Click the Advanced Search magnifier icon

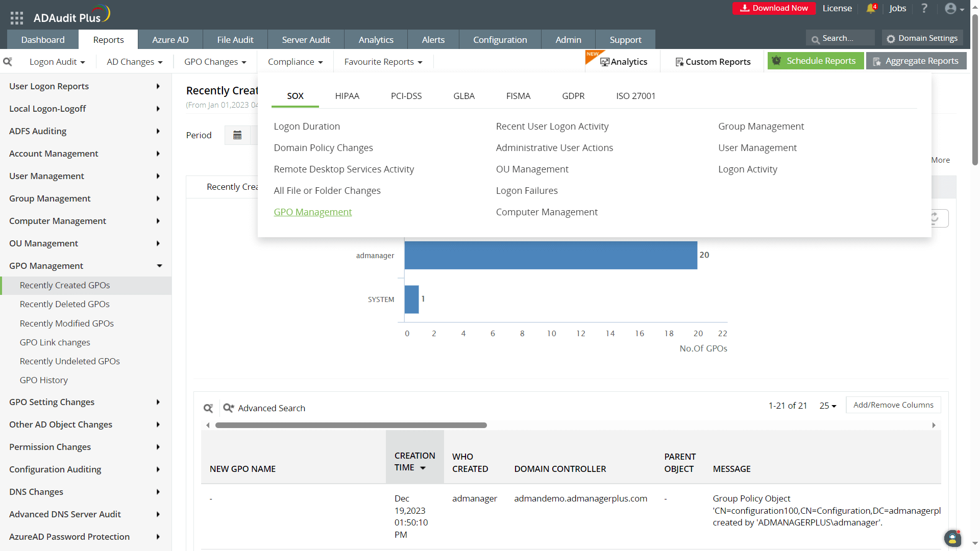(229, 408)
